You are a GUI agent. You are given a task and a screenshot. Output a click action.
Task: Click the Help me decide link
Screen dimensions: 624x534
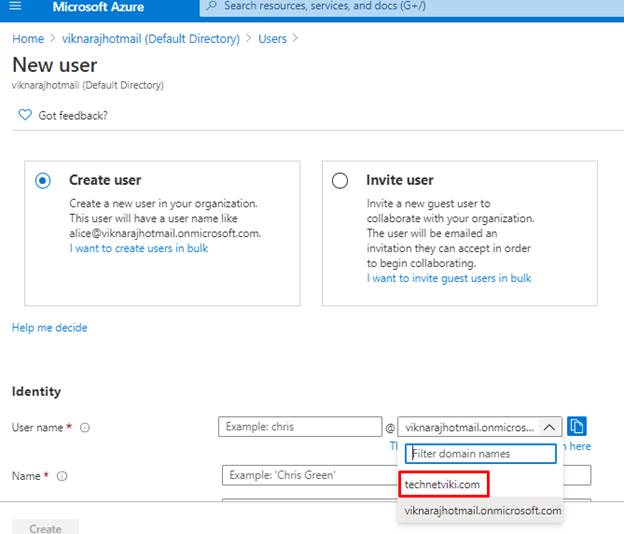click(x=50, y=327)
